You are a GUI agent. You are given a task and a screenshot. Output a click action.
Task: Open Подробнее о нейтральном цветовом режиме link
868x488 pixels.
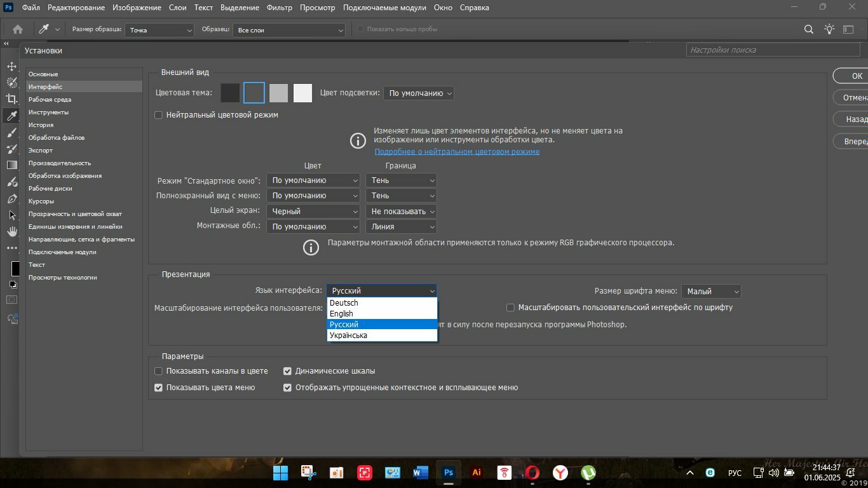457,152
